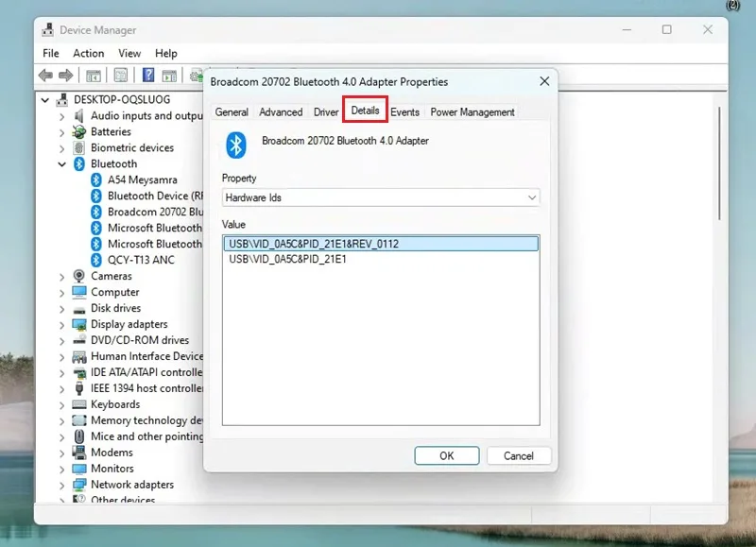This screenshot has width=756, height=547.
Task: Select A54 Meysamra Bluetooth device
Action: (x=143, y=179)
